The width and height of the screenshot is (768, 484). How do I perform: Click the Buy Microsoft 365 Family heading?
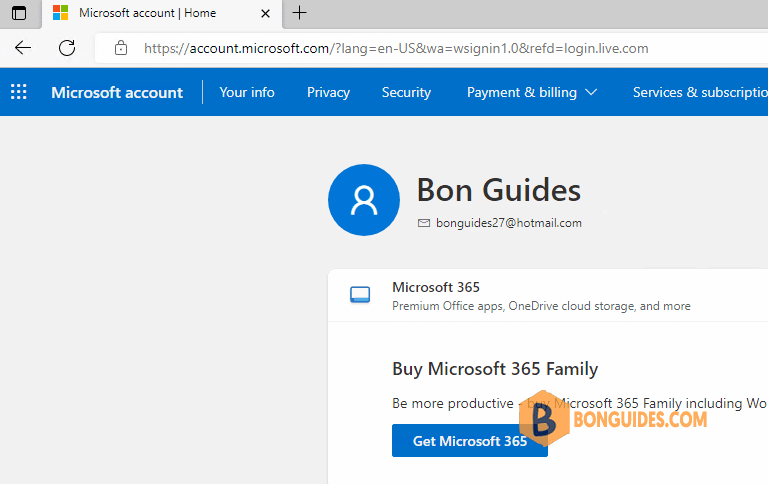pos(495,369)
